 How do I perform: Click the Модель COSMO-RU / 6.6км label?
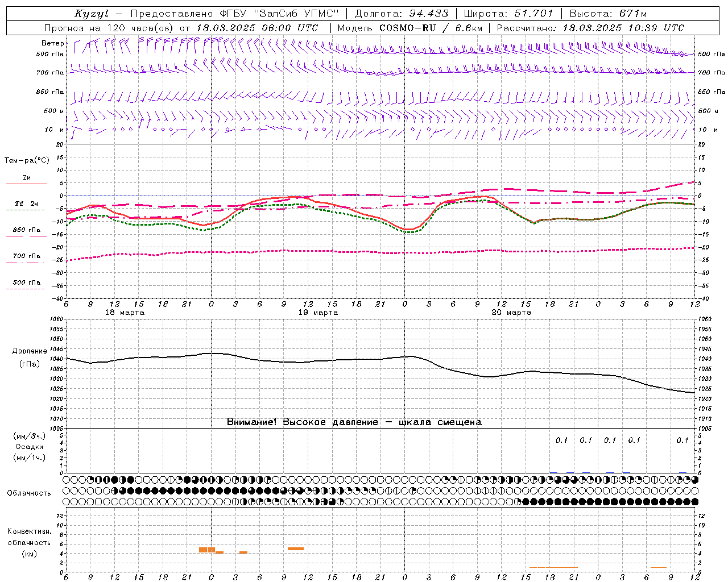click(x=410, y=28)
